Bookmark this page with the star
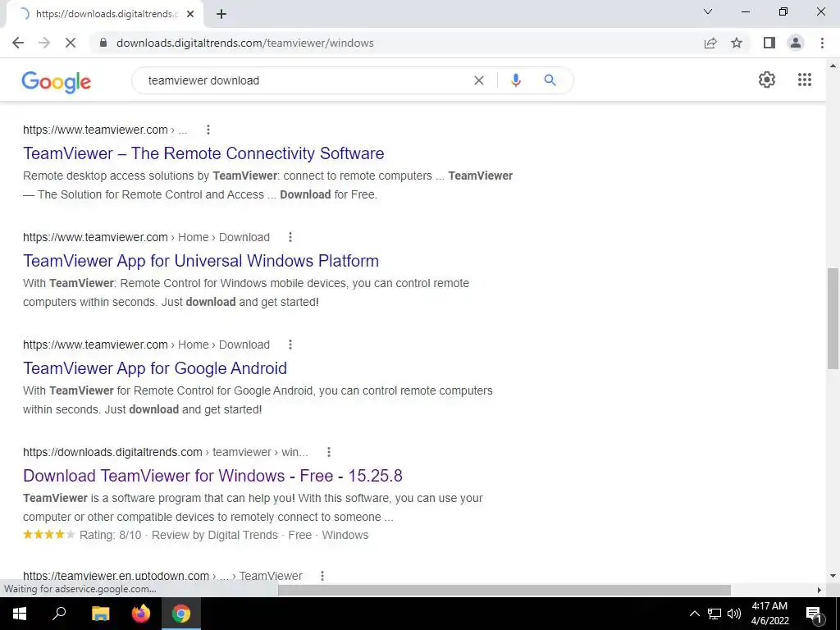This screenshot has width=840, height=630. coord(737,43)
